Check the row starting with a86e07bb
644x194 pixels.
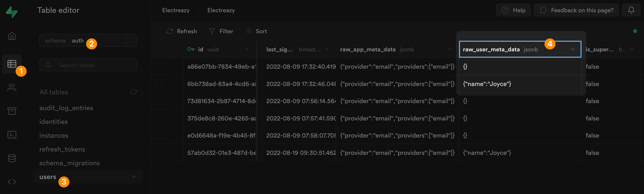pyautogui.click(x=159, y=66)
